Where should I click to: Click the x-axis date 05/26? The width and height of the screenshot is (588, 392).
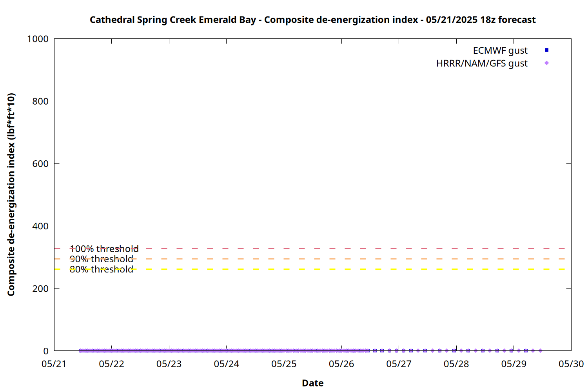click(x=341, y=364)
